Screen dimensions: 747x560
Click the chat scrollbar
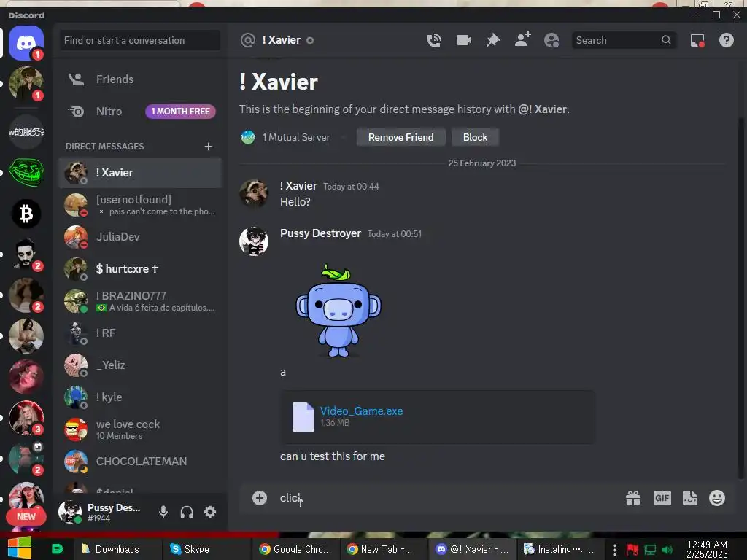coord(740,297)
